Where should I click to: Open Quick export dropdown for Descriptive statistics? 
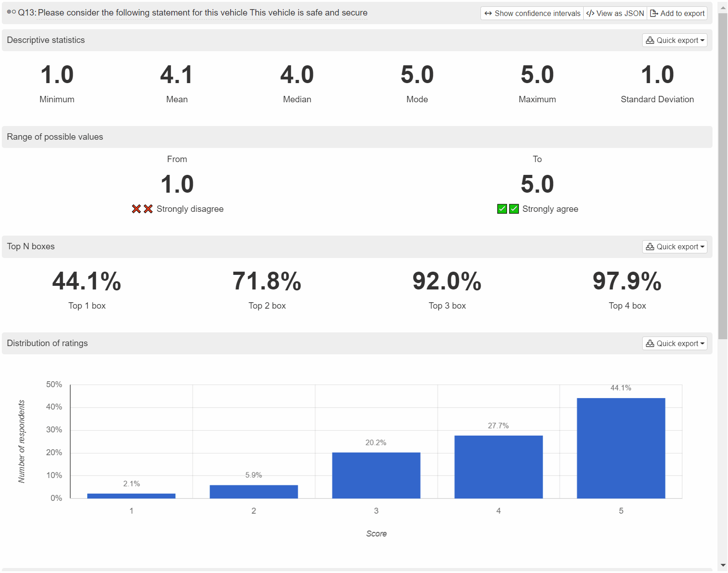click(675, 40)
